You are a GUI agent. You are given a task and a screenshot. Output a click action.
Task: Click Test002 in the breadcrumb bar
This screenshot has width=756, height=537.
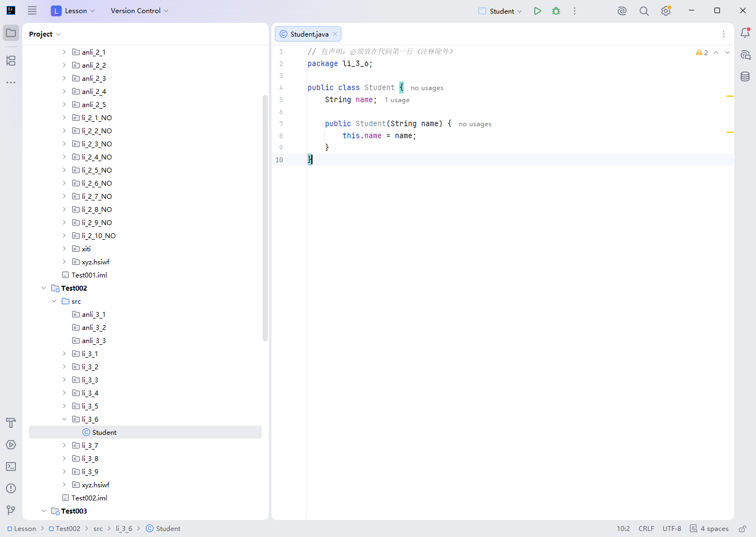tap(64, 529)
